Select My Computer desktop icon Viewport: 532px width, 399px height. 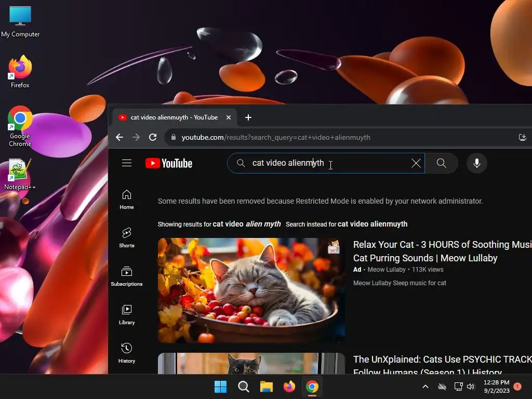tap(20, 21)
